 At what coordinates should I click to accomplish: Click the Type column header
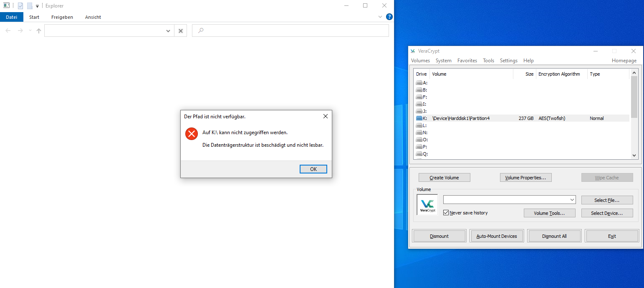(x=608, y=74)
